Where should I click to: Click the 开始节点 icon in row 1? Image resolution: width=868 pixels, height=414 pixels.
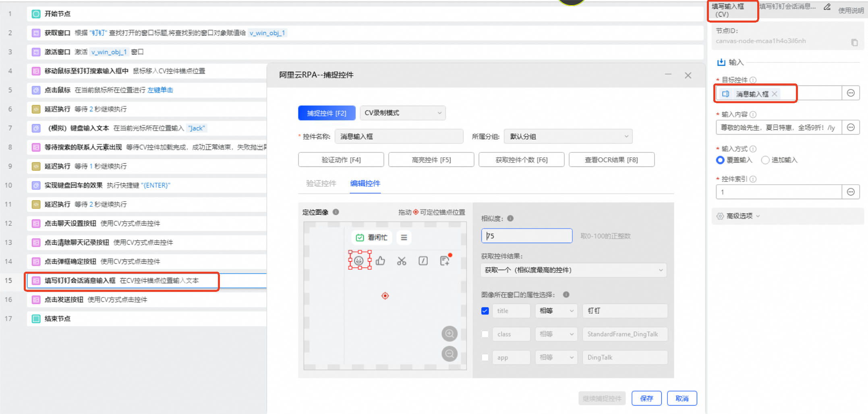(36, 14)
